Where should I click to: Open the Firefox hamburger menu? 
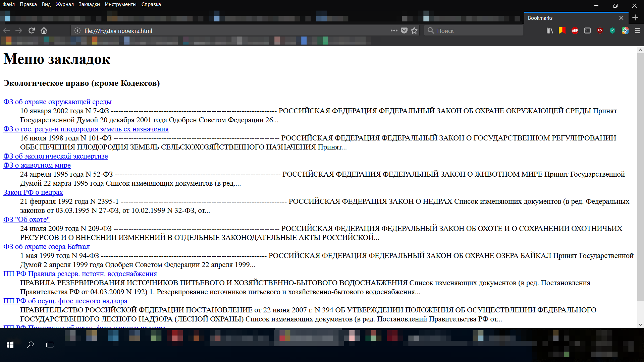(638, 31)
